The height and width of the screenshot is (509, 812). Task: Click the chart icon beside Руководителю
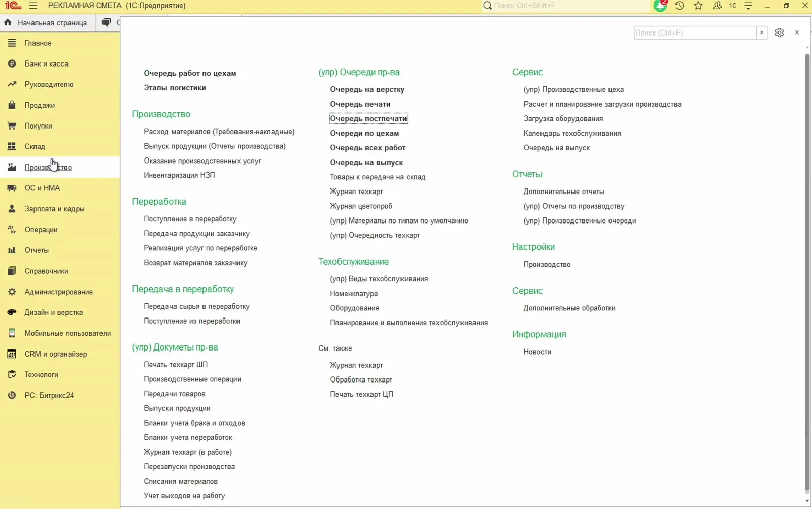pos(12,84)
